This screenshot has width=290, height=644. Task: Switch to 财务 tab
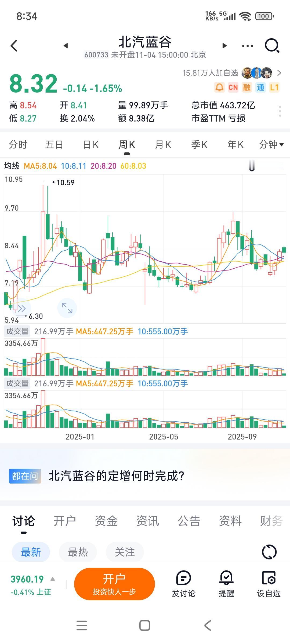(271, 521)
